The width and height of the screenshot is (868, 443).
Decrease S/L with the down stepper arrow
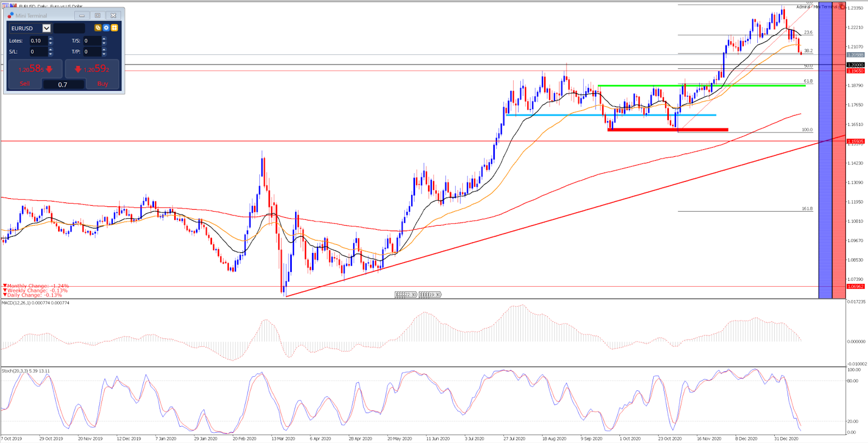tap(50, 54)
